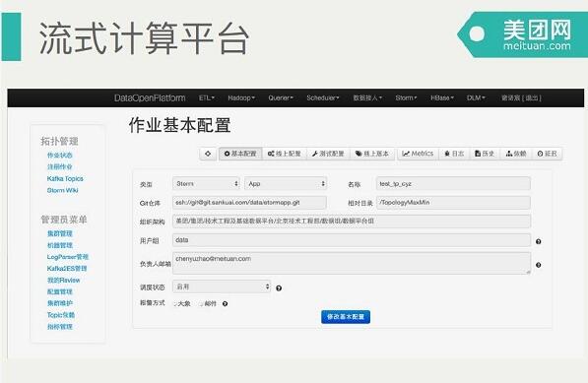Toggle the 大象 alert checkbox
Image resolution: width=588 pixels, height=383 pixels.
pyautogui.click(x=175, y=304)
